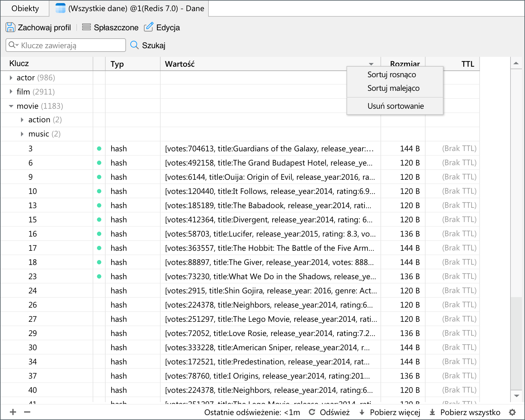Viewport: 525px width, 420px height.
Task: Expand the film (2911) group
Action: pyautogui.click(x=11, y=92)
